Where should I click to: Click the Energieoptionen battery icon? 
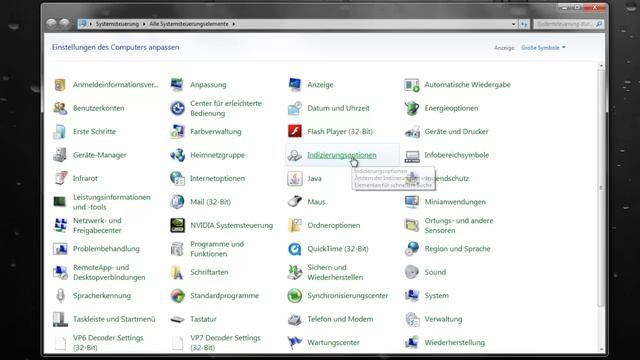coord(411,108)
